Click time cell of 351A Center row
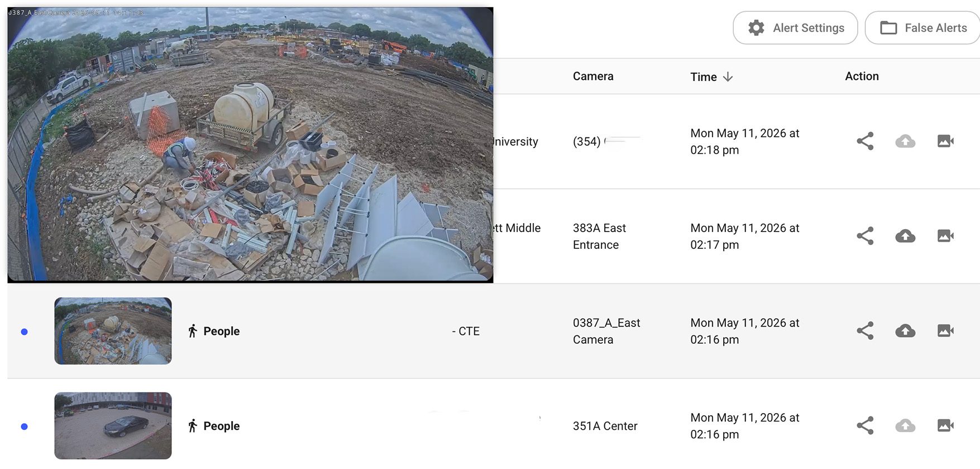This screenshot has width=980, height=469. (745, 426)
